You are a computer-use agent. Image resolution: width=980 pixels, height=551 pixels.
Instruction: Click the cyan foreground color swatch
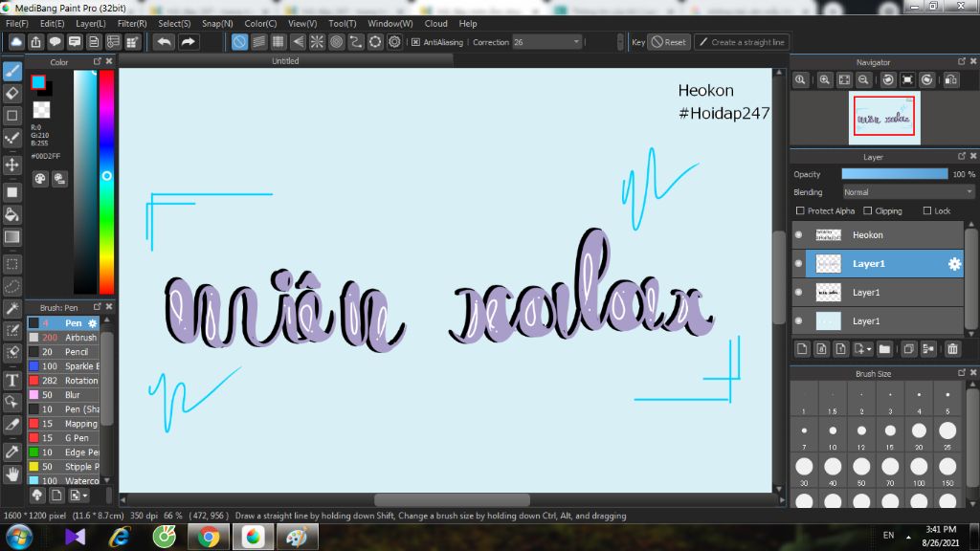coord(38,82)
